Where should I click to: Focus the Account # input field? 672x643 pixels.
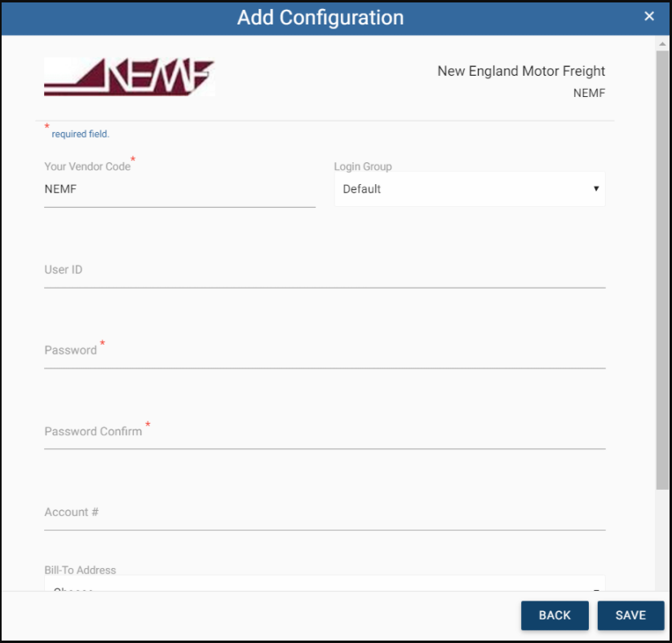(x=325, y=513)
